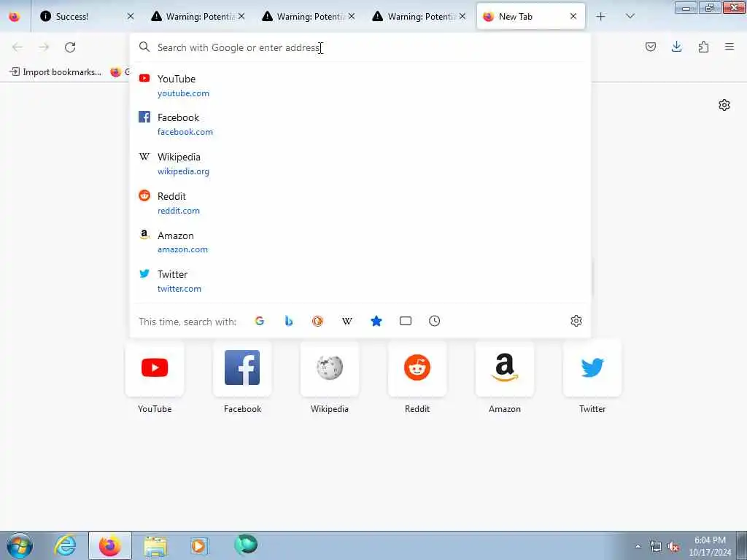Image resolution: width=747 pixels, height=560 pixels.
Task: Open the Extensions puzzle icon
Action: pos(703,47)
